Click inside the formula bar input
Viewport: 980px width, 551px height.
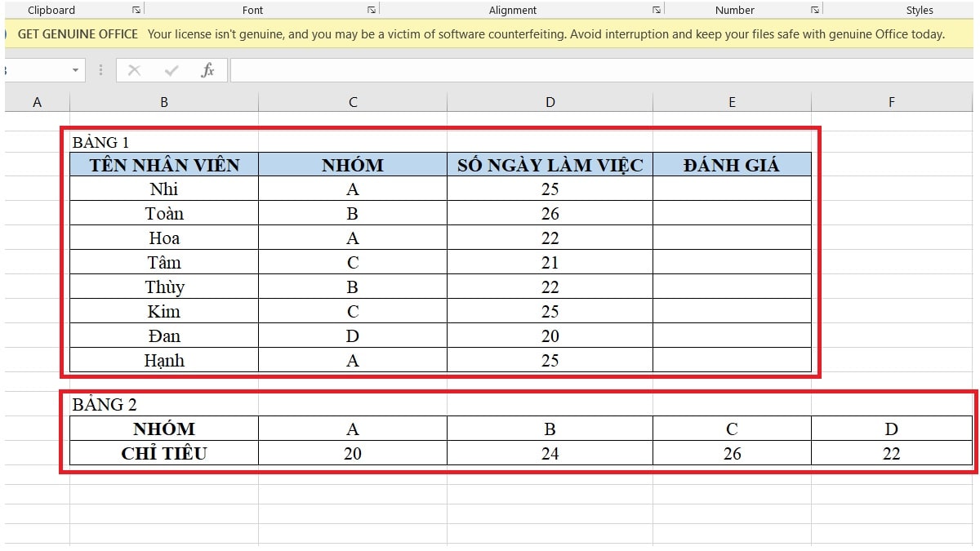click(572, 70)
